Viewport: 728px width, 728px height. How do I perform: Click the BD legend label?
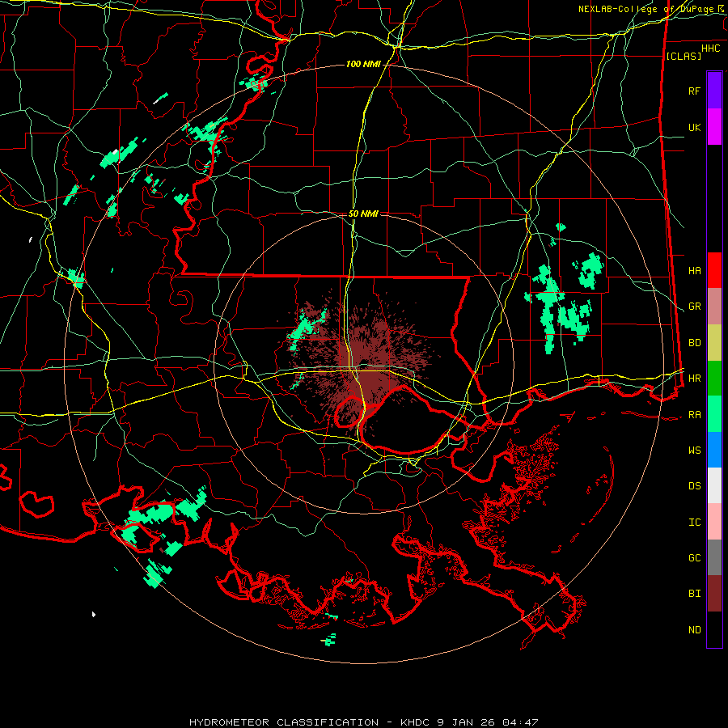point(695,343)
